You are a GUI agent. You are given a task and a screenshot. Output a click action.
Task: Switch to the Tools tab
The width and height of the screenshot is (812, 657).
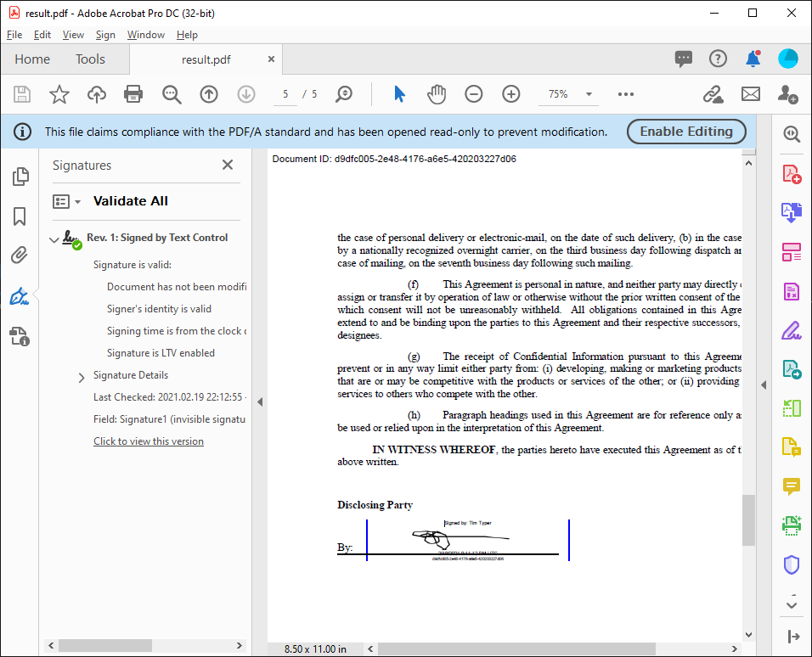click(x=90, y=59)
